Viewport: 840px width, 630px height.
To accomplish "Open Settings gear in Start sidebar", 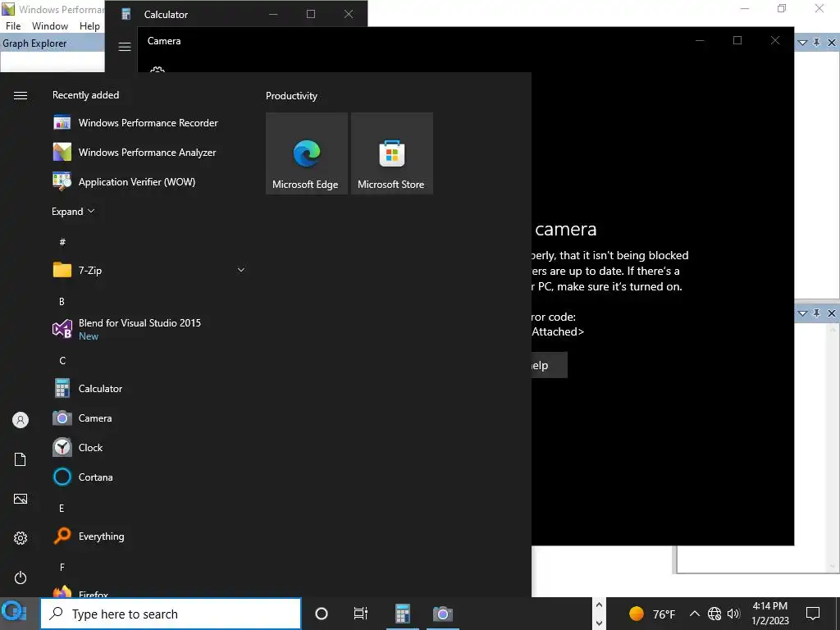I will pyautogui.click(x=21, y=538).
